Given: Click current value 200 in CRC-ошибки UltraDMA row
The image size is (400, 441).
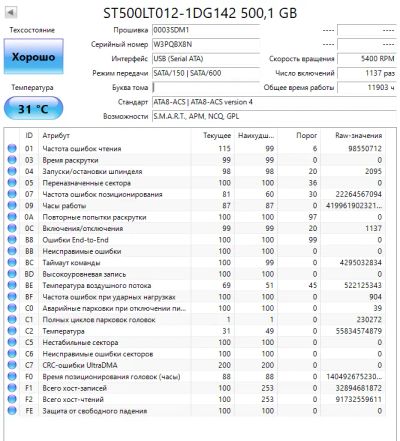Looking at the screenshot, I should tap(224, 365).
